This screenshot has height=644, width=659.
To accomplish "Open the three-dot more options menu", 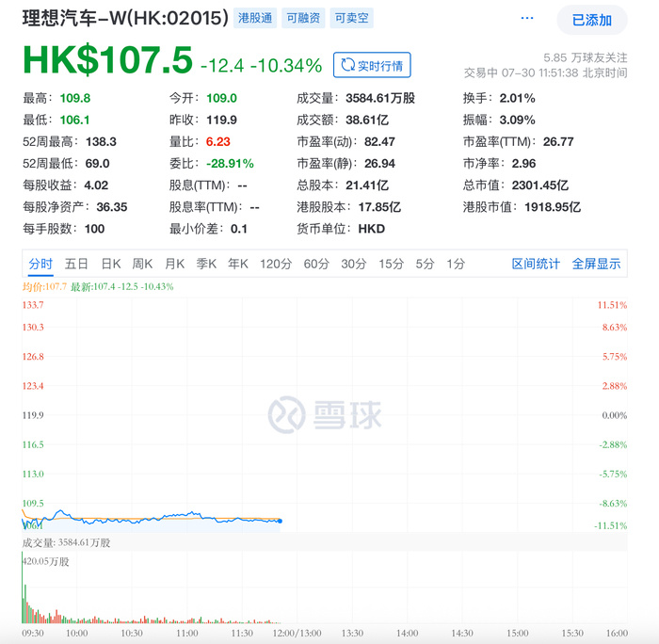I will (527, 18).
